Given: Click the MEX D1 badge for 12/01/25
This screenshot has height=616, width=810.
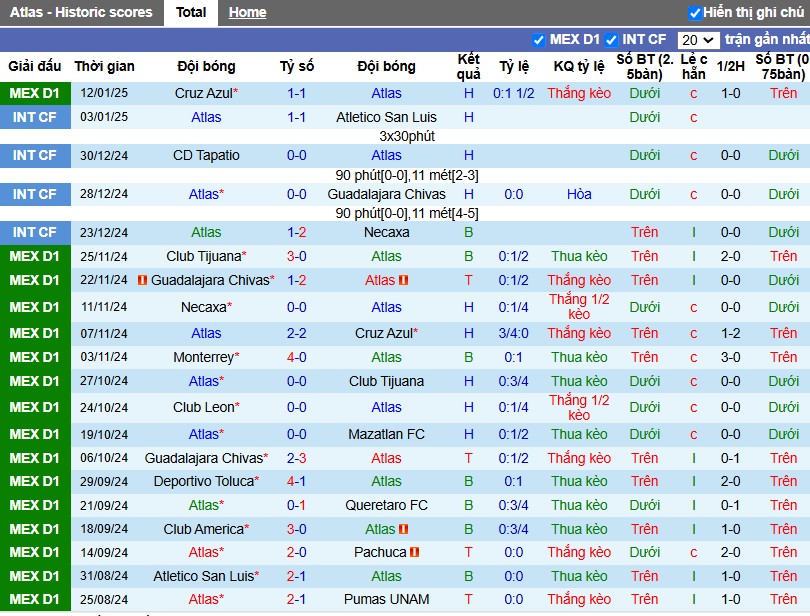Looking at the screenshot, I should point(35,94).
